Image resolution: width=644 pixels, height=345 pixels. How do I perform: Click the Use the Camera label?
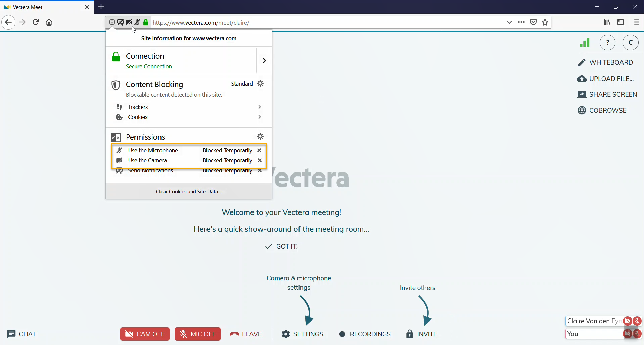click(x=147, y=160)
